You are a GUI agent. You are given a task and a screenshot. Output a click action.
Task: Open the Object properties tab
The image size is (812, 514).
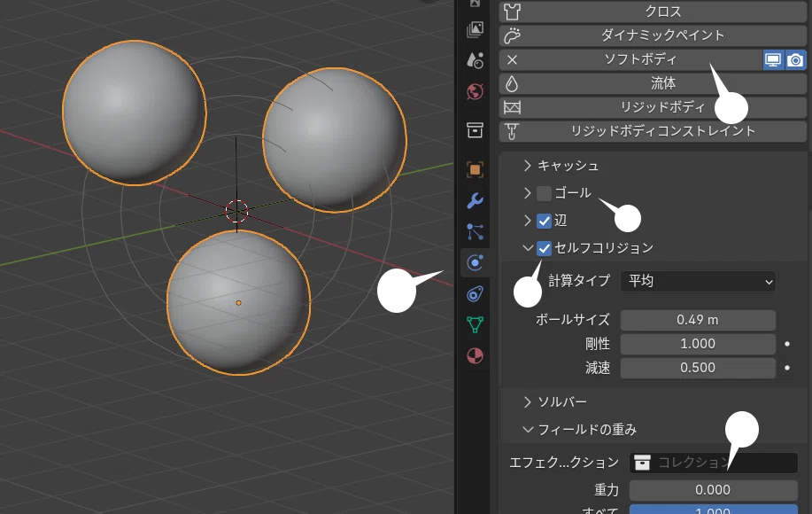(475, 169)
